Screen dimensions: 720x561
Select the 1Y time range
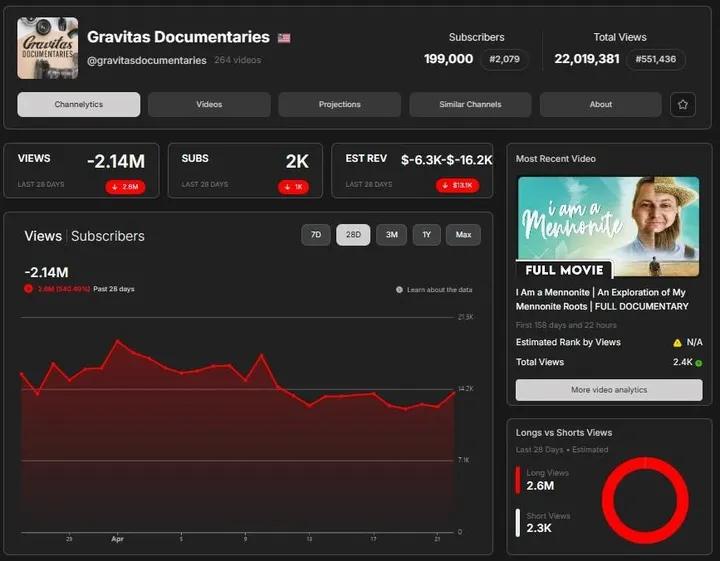[x=427, y=235]
